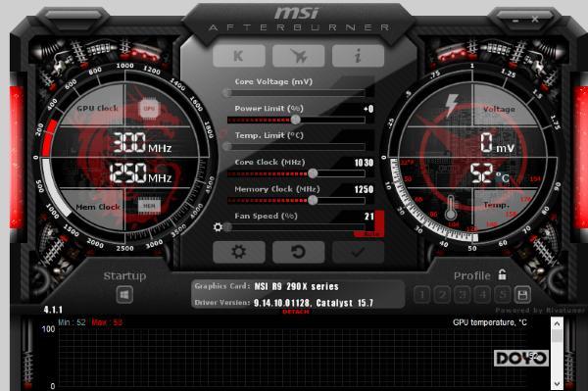Screen dimensions: 588x391
Task: Toggle apply at Windows startup button
Action: (124, 295)
